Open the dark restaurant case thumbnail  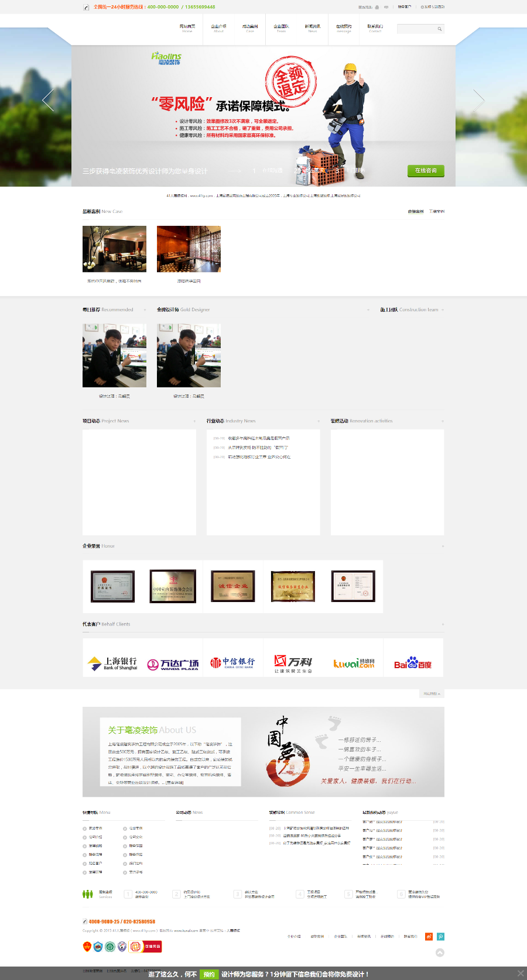(x=114, y=249)
